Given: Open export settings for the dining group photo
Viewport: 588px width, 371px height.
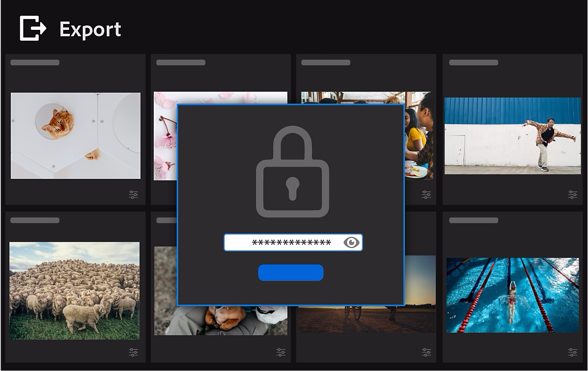Looking at the screenshot, I should pos(425,194).
